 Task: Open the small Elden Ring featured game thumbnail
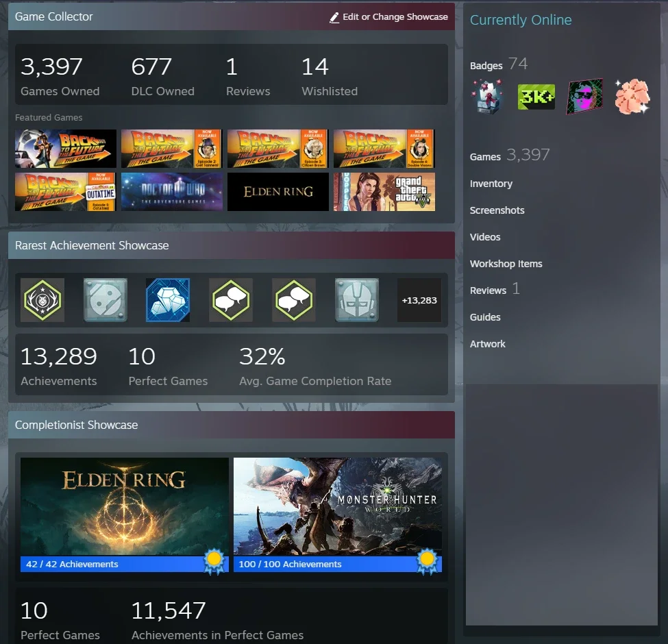[277, 192]
